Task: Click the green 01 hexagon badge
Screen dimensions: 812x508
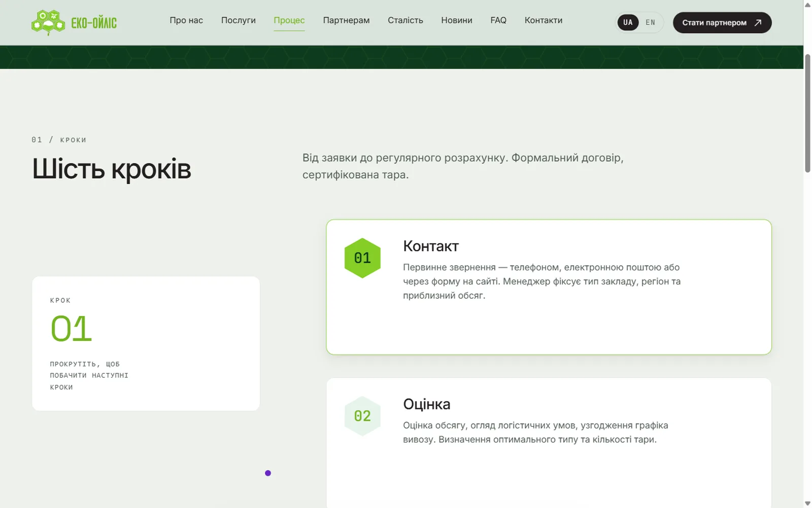Action: tap(362, 258)
